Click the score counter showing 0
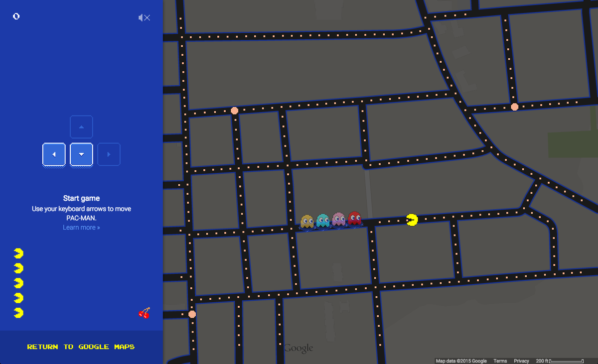This screenshot has width=598, height=364. point(16,16)
